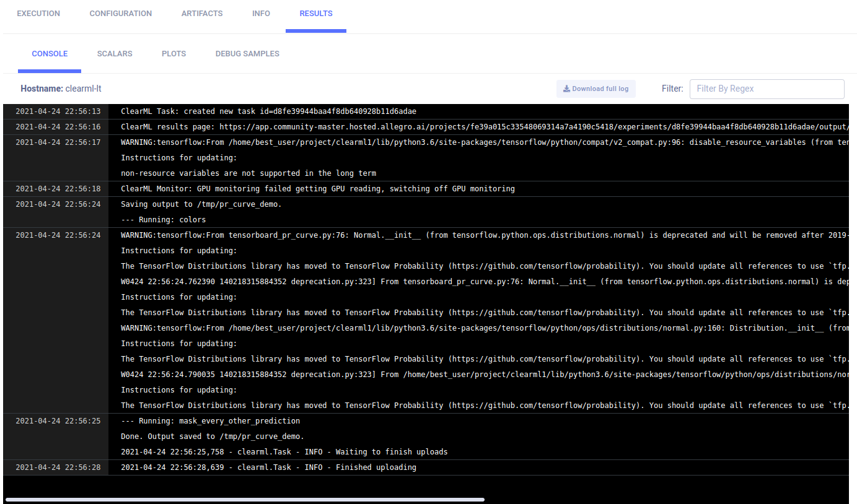The height and width of the screenshot is (504, 857).
Task: Click the timestamp 2021-04-24 22:56:25
Action: [58, 421]
